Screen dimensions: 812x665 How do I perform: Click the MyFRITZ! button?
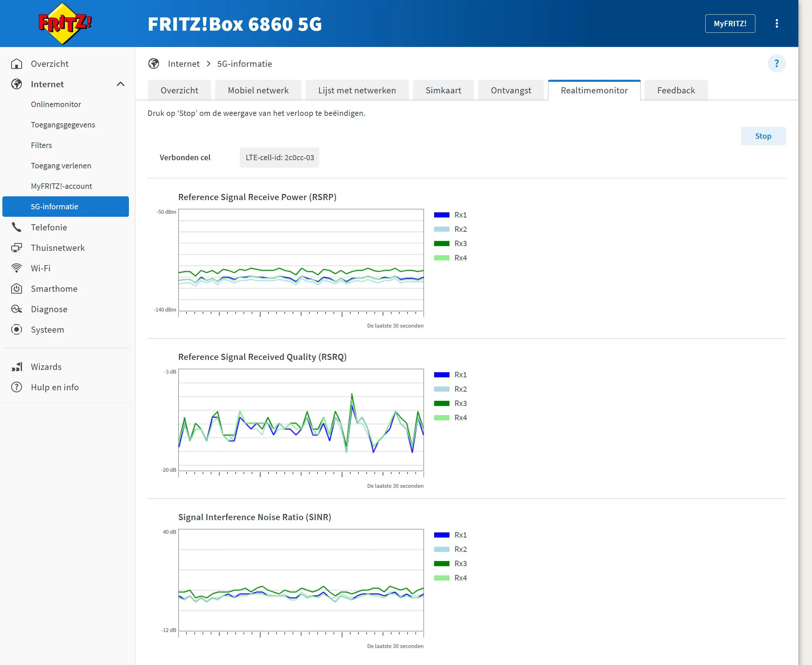(x=729, y=24)
